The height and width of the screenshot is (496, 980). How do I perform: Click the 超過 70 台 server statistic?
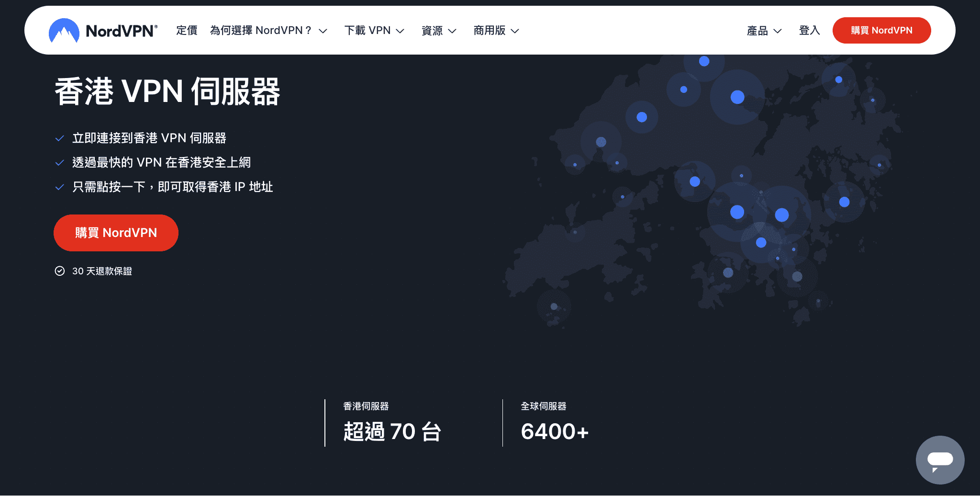point(392,431)
